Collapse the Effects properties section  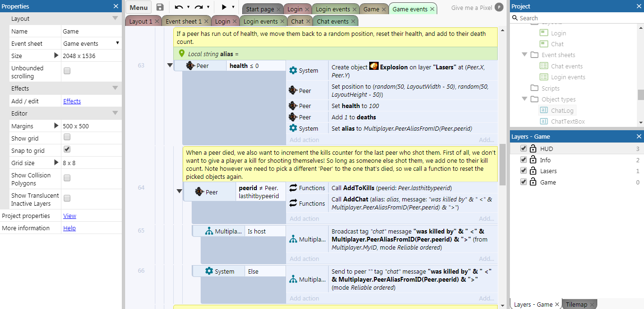(x=115, y=88)
